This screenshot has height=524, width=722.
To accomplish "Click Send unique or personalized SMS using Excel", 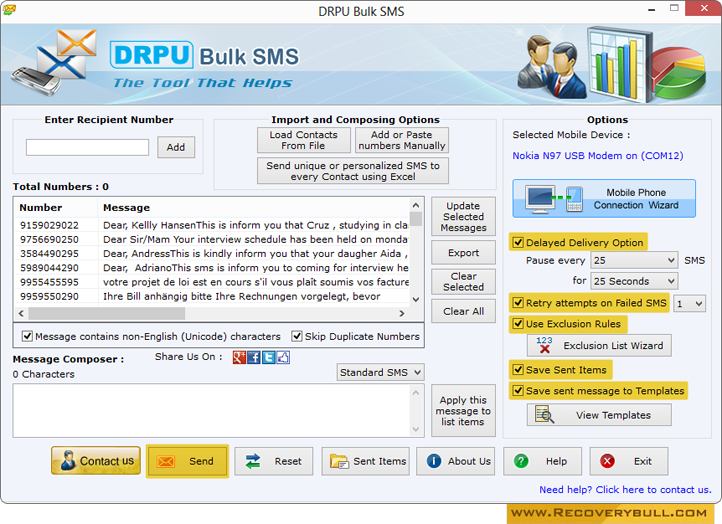I will (x=353, y=171).
